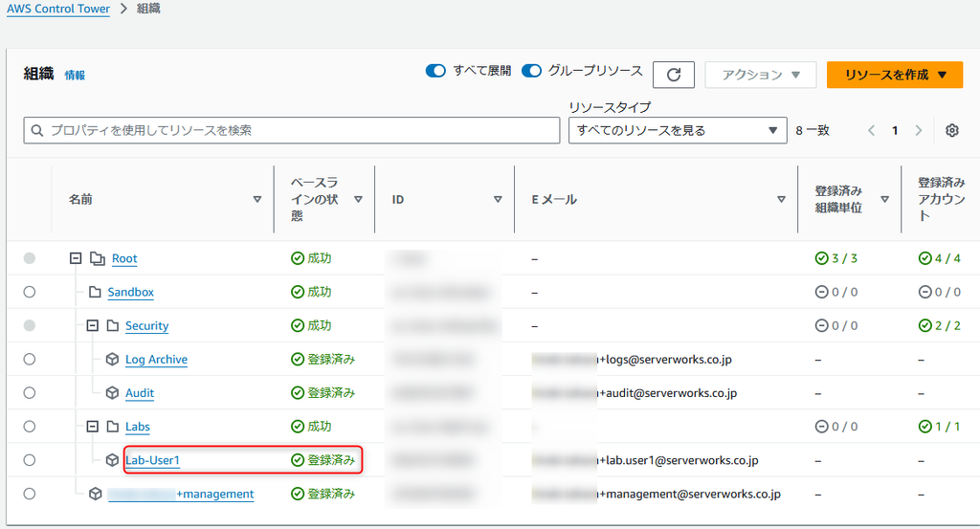
Task: Sort by 登録済み組織単位 column arrow
Action: pyautogui.click(x=884, y=199)
